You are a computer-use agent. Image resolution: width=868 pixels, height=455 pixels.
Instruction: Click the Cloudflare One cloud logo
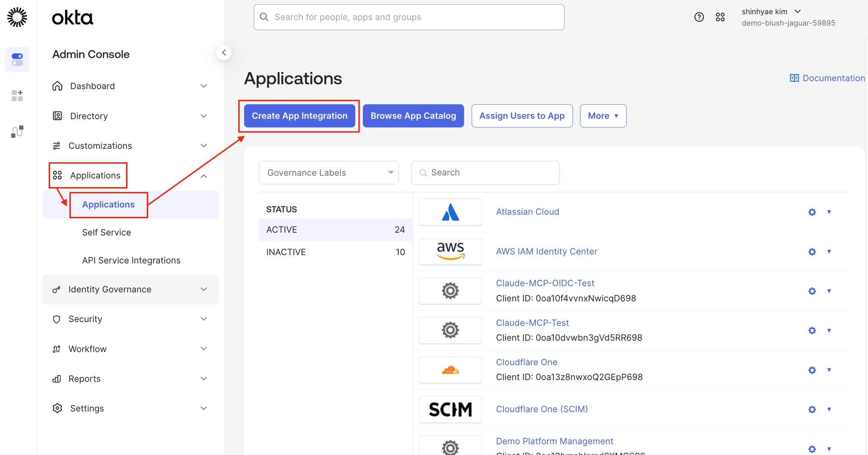(451, 370)
